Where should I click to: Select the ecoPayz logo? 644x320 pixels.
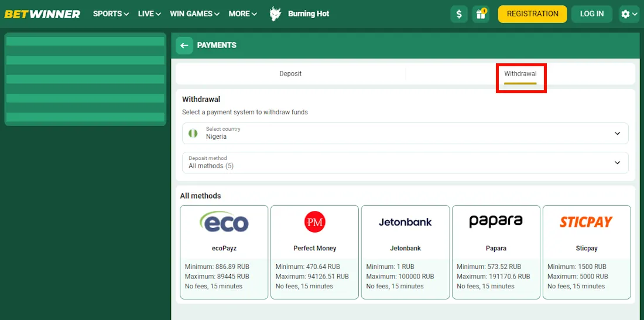[x=224, y=222]
